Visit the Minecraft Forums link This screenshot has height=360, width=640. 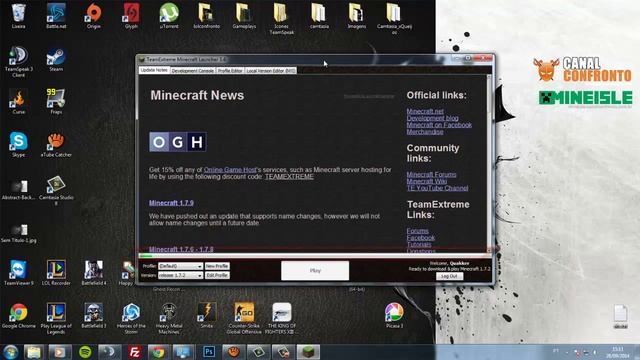[x=431, y=174]
